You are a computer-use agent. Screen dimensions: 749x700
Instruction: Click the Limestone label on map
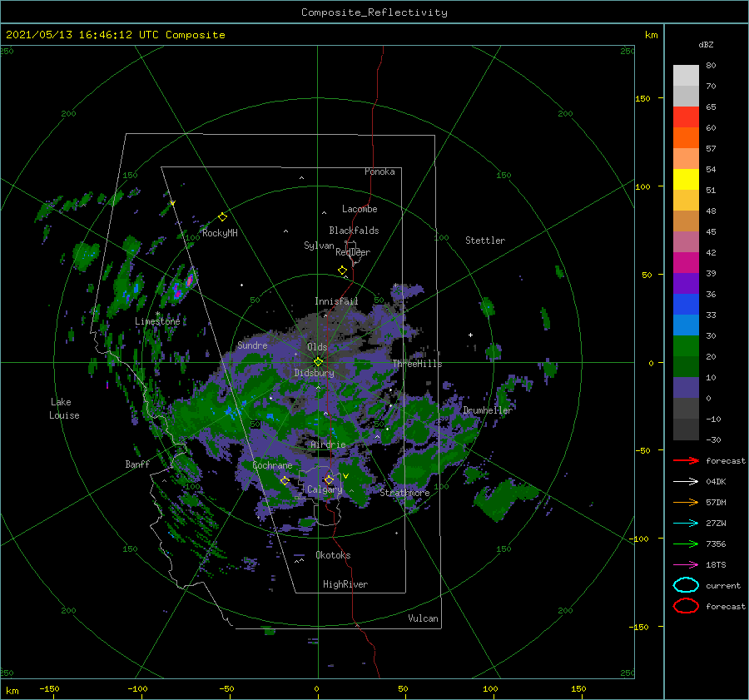(x=157, y=321)
